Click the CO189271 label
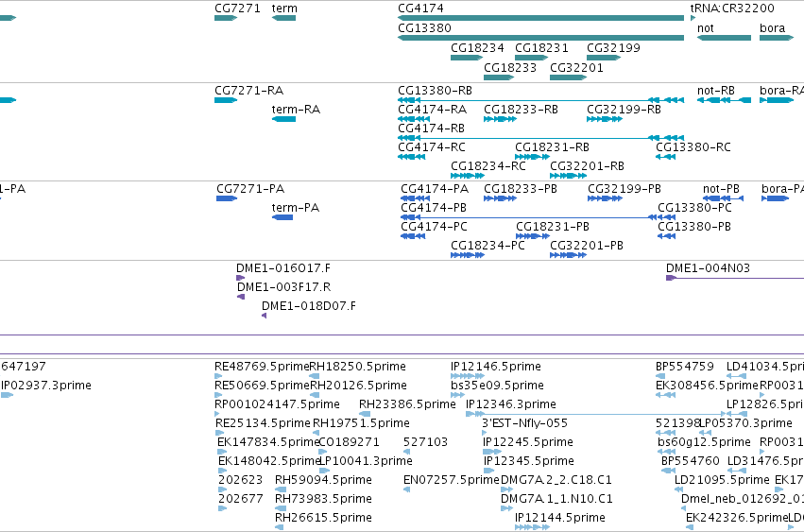The image size is (804, 532). click(350, 443)
